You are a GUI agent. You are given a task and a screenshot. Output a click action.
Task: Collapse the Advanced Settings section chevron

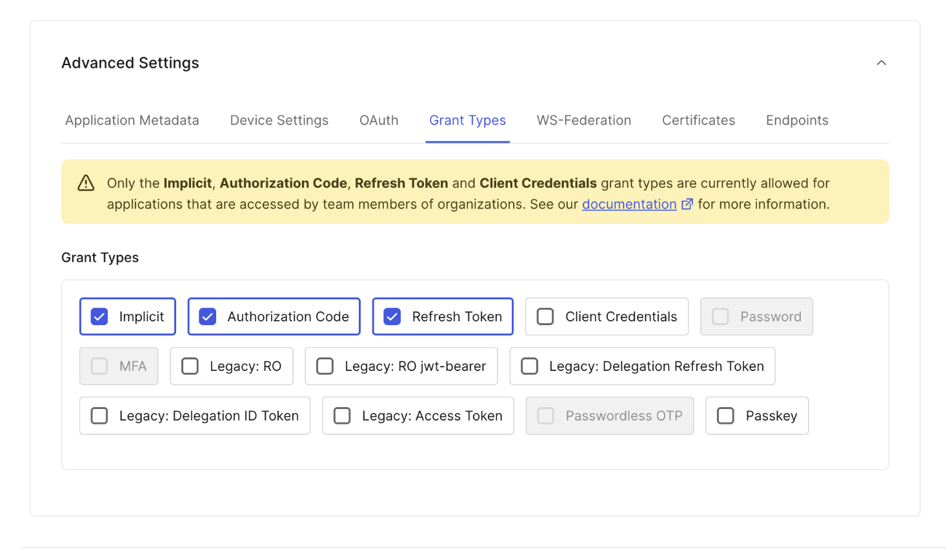tap(881, 63)
